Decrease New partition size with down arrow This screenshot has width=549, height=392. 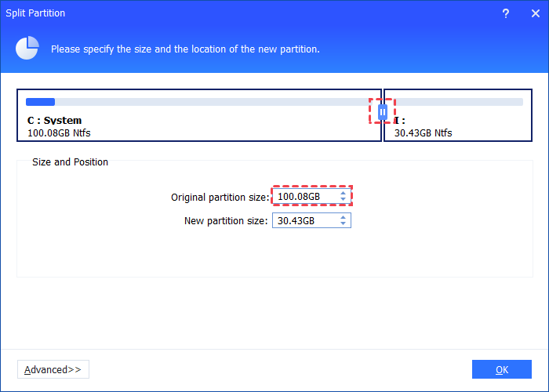click(x=344, y=223)
